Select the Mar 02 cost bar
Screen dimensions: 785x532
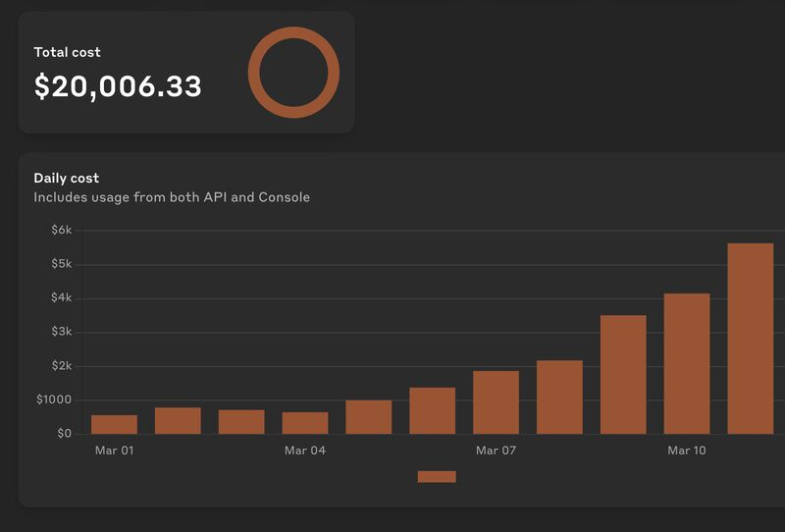178,420
